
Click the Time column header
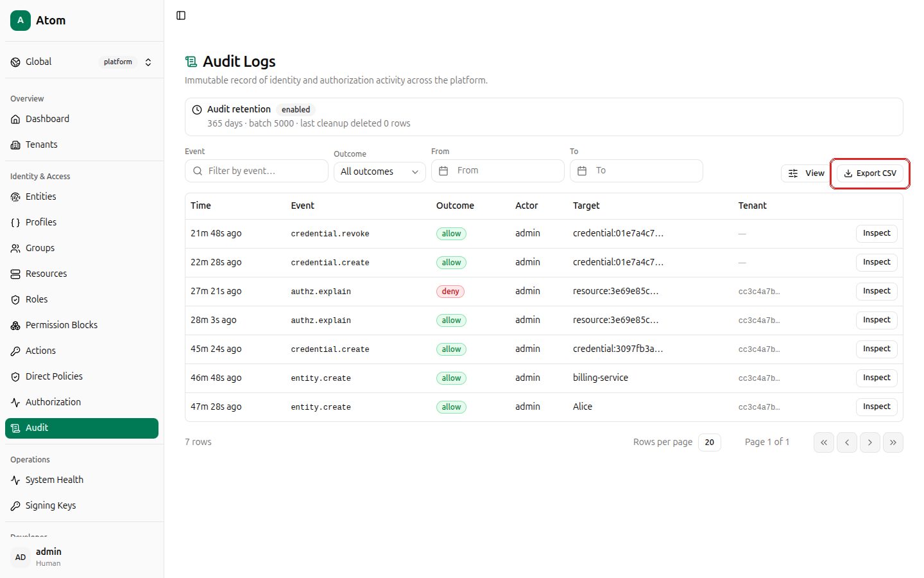pyautogui.click(x=201, y=206)
